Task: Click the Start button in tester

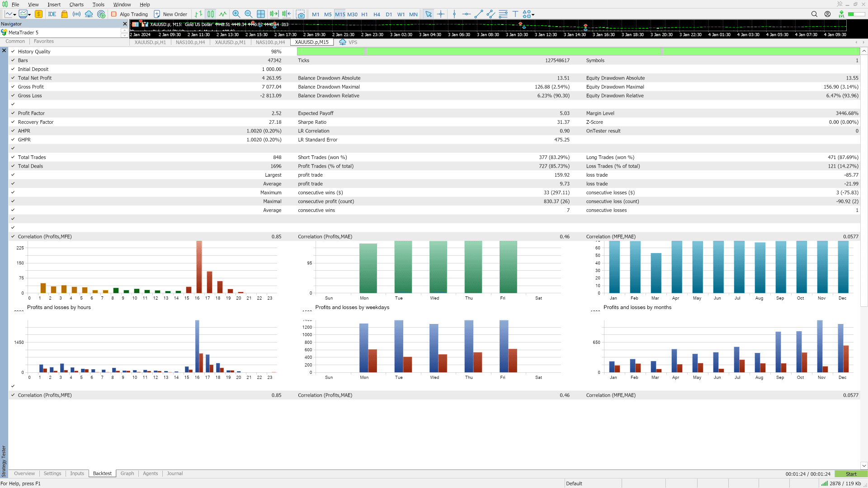Action: [851, 474]
